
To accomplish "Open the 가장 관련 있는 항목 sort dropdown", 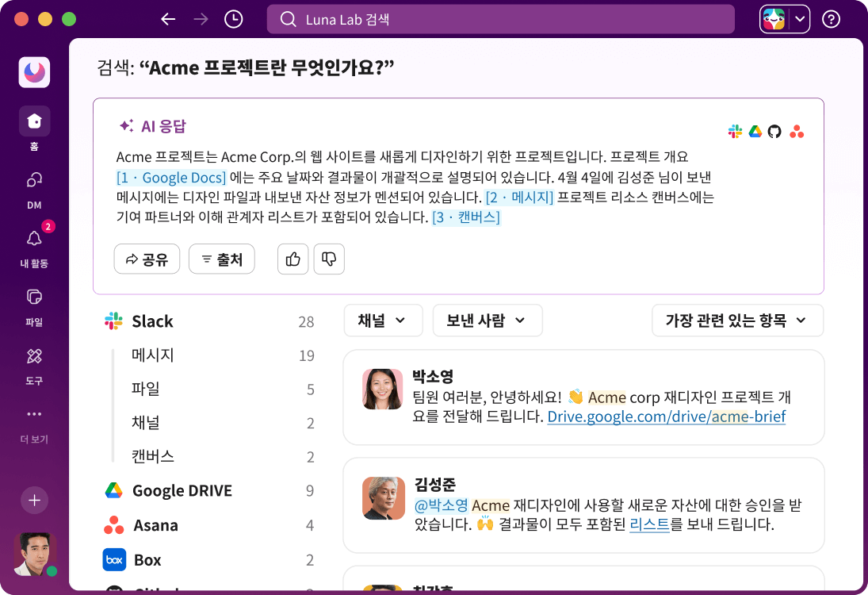I will click(737, 321).
